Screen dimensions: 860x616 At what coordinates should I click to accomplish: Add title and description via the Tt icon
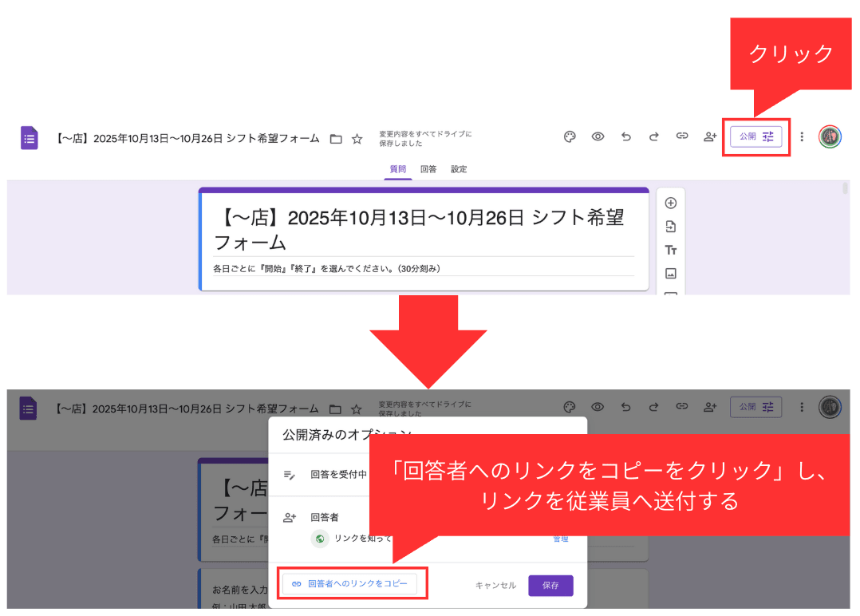pos(671,250)
